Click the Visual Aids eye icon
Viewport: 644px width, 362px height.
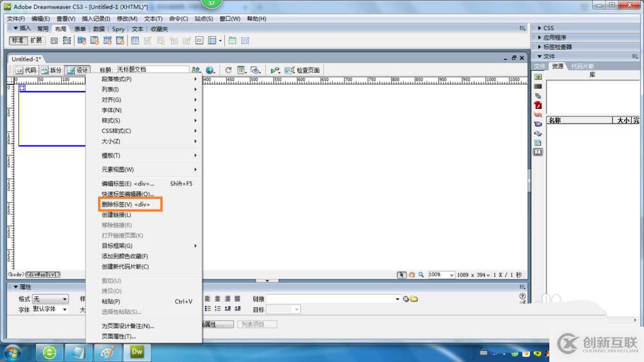click(256, 70)
